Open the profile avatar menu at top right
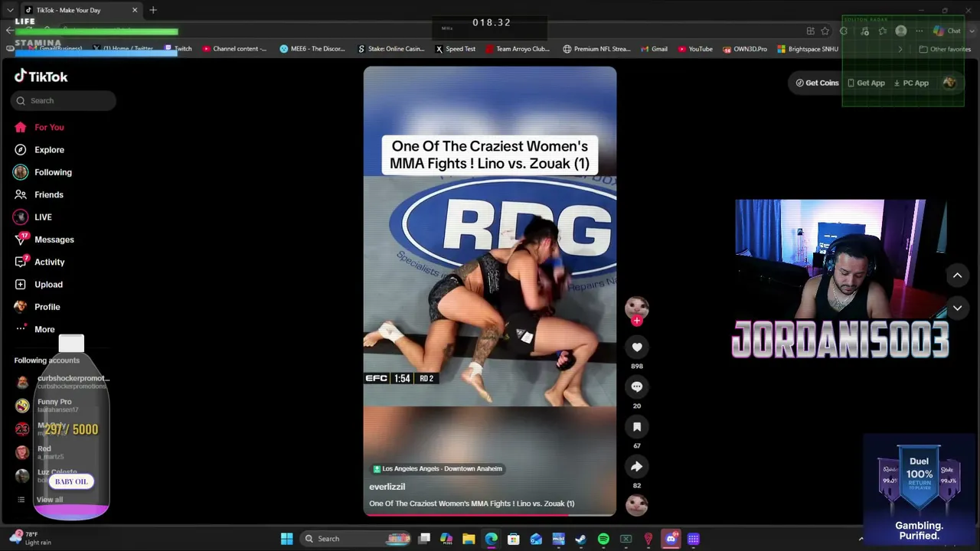The height and width of the screenshot is (551, 980). (x=949, y=83)
